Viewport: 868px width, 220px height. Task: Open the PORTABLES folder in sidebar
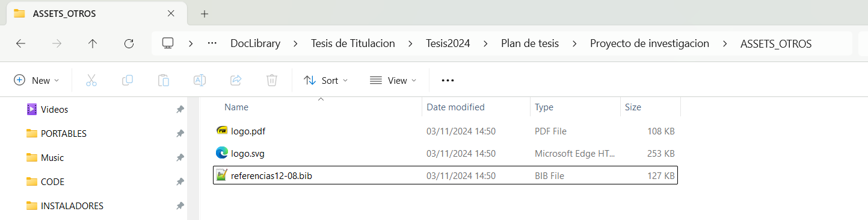pos(64,134)
